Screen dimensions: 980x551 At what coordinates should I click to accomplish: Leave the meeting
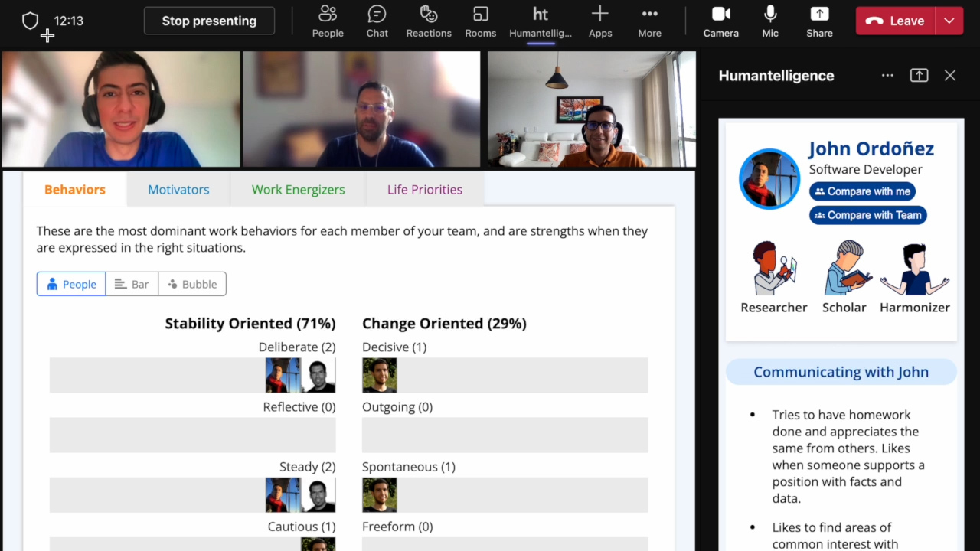895,21
